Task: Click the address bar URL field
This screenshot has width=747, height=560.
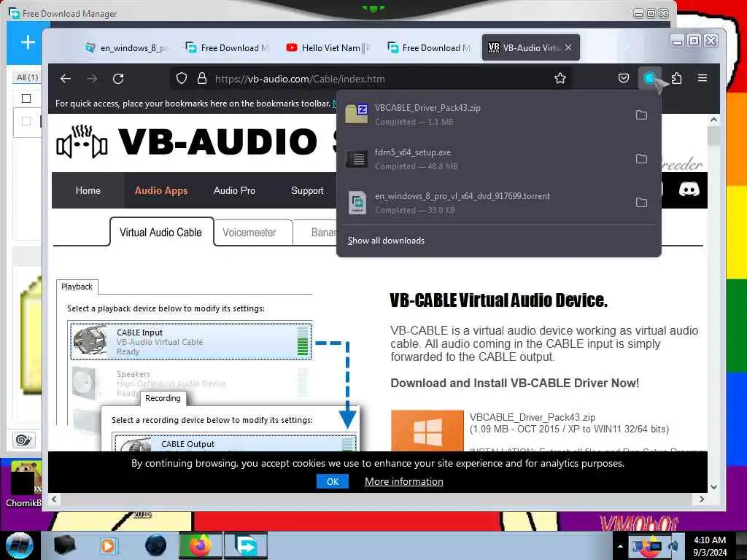Action: point(371,79)
